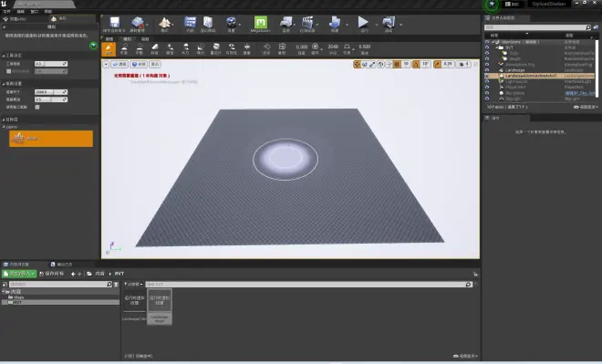This screenshot has height=364, width=602.
Task: Collapse the Brush Settings section
Action: tap(4, 83)
